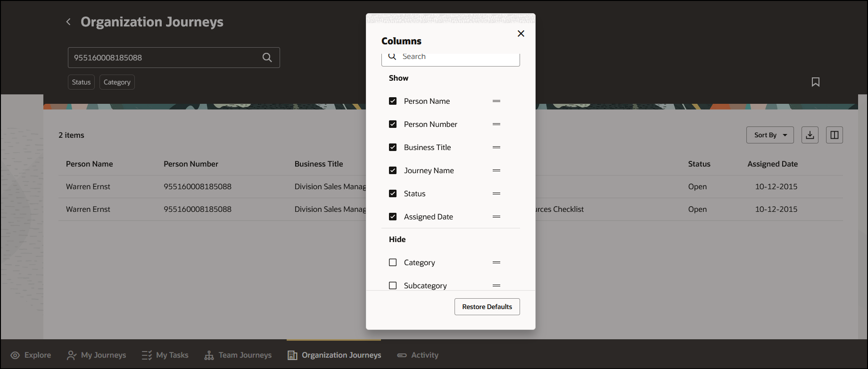
Task: Click the export download icon
Action: click(x=810, y=135)
